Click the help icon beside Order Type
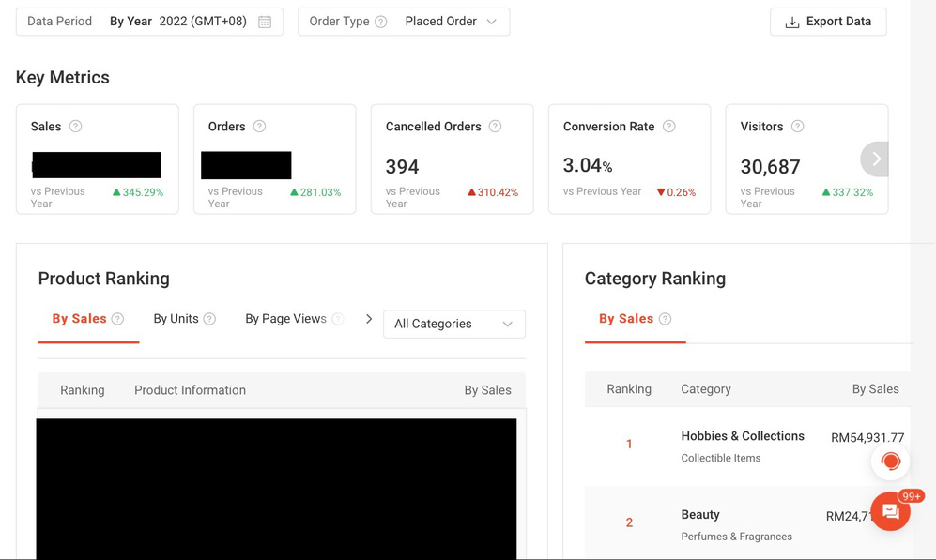The height and width of the screenshot is (560, 936). point(381,22)
